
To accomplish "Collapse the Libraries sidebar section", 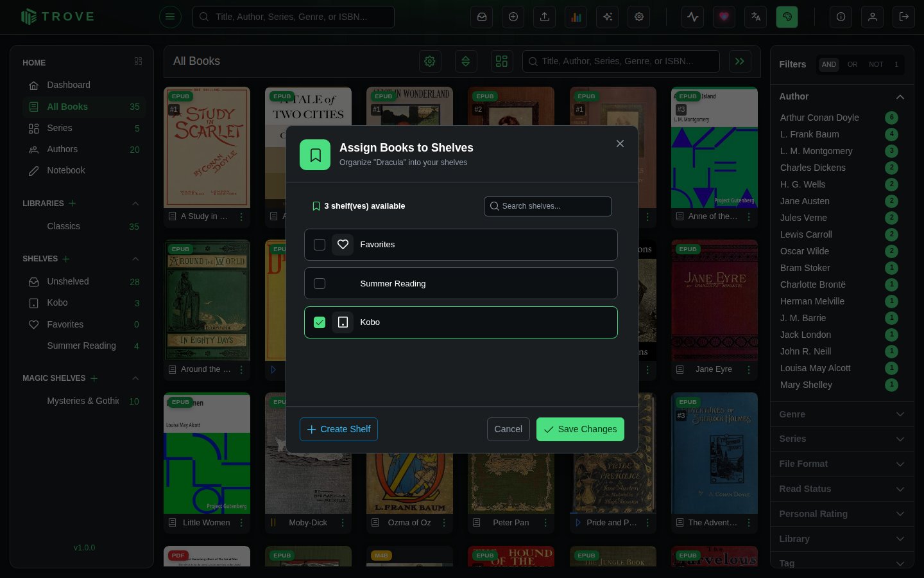I will pyautogui.click(x=135, y=204).
